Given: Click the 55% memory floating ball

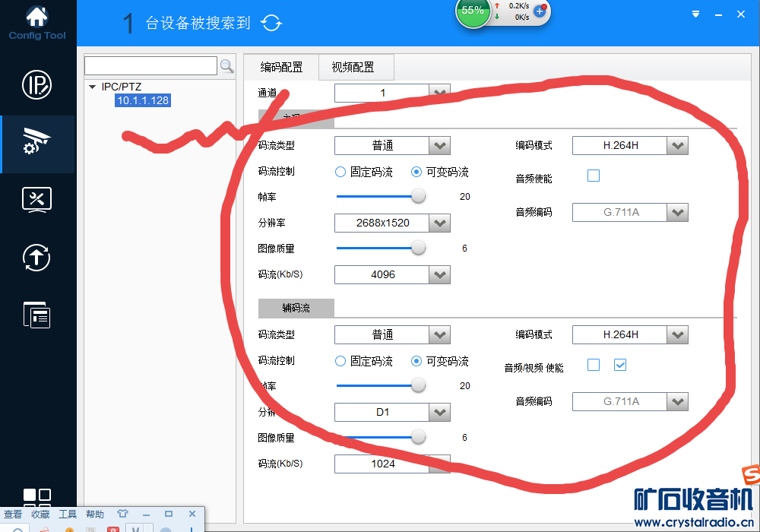Looking at the screenshot, I should [473, 11].
